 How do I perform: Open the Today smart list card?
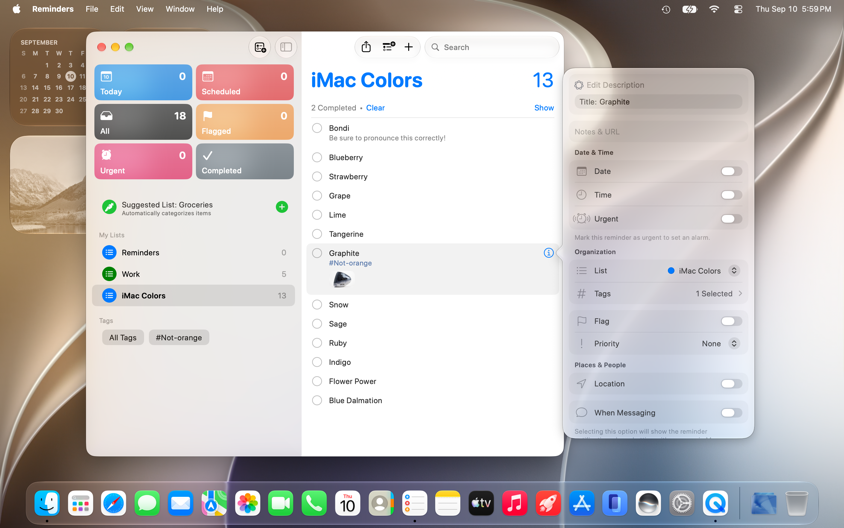click(x=143, y=83)
